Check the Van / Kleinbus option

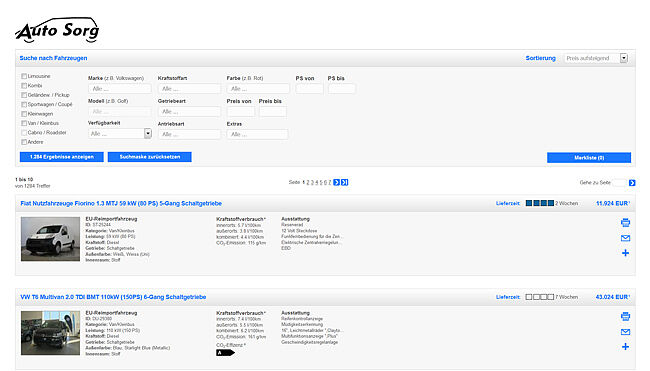pos(24,124)
